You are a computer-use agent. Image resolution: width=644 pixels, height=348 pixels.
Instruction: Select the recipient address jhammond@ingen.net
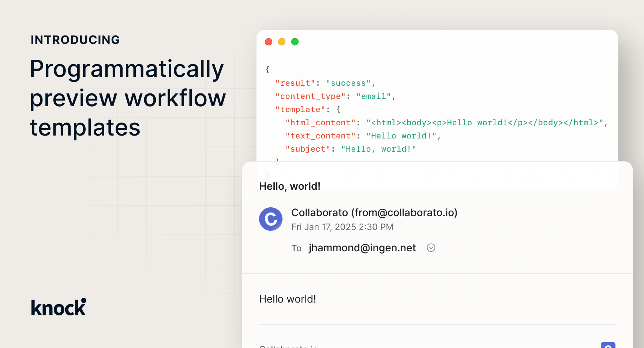tap(362, 248)
